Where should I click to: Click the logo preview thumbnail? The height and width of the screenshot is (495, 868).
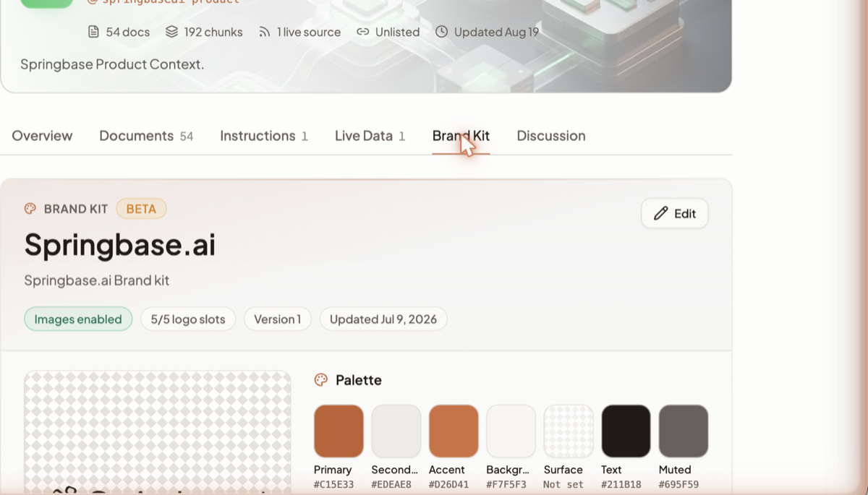point(158,433)
